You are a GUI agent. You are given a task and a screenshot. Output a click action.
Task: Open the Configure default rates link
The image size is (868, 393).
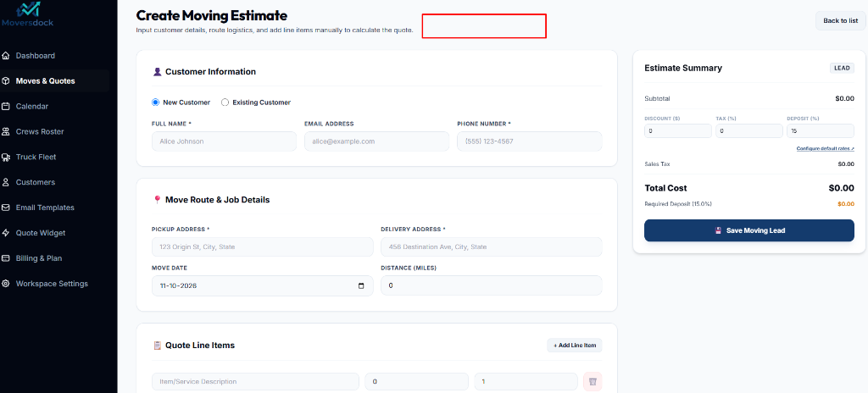825,148
